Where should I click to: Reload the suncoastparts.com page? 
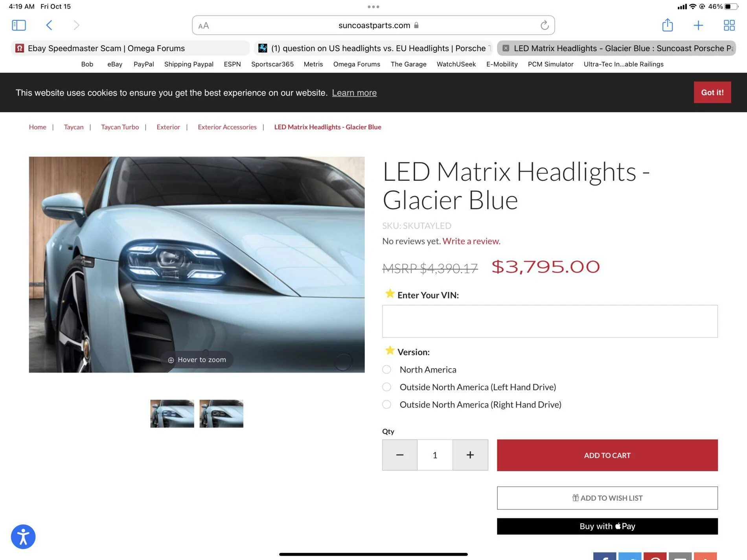pyautogui.click(x=544, y=26)
